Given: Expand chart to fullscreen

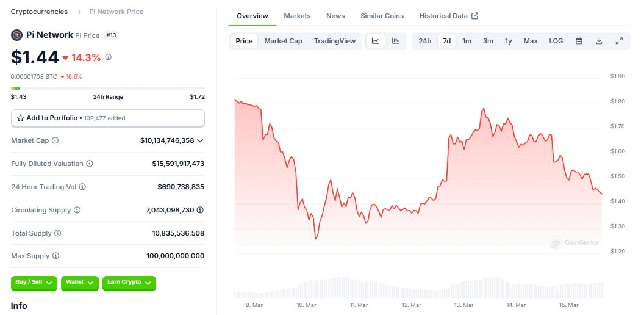Looking at the screenshot, I should 619,41.
